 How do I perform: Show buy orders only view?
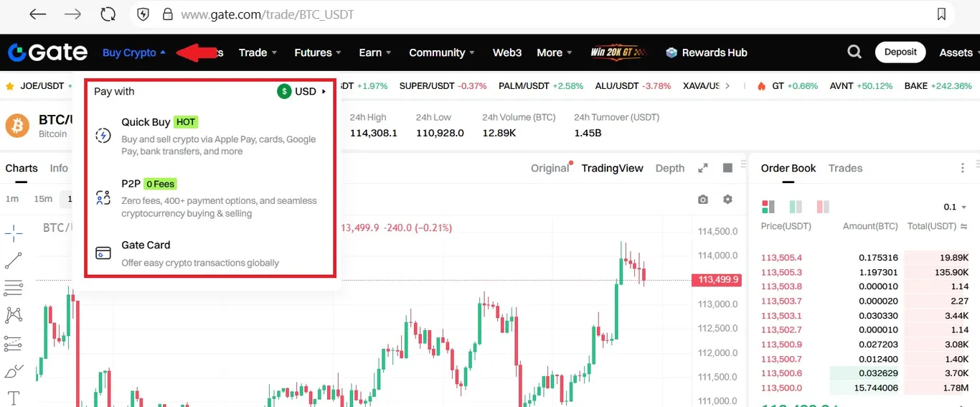[x=796, y=207]
